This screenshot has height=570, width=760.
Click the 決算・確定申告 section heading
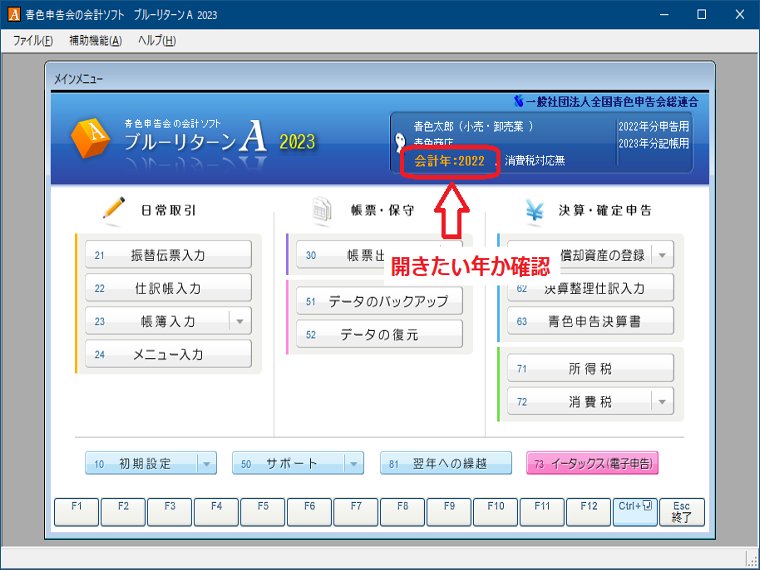pyautogui.click(x=605, y=210)
